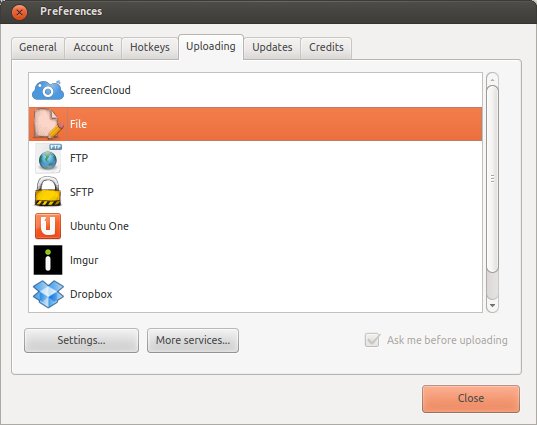Select the ScreenCloud cloud camera icon
Viewport: 537px width, 425px height.
click(x=48, y=90)
